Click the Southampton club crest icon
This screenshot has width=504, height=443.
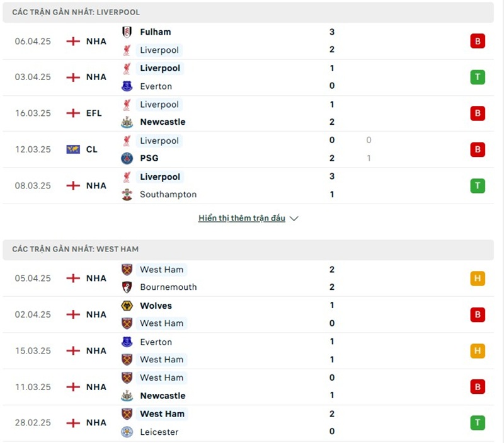pos(127,195)
